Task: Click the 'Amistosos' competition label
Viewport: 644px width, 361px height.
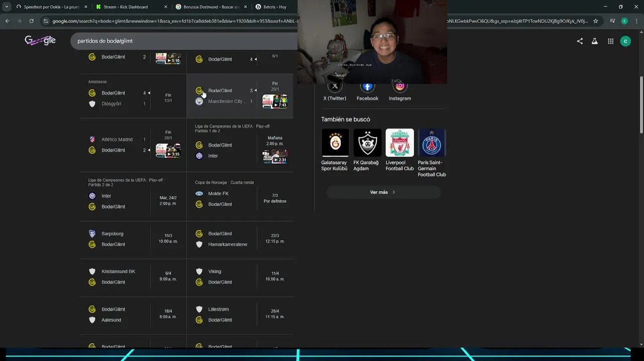Action: coord(97,82)
